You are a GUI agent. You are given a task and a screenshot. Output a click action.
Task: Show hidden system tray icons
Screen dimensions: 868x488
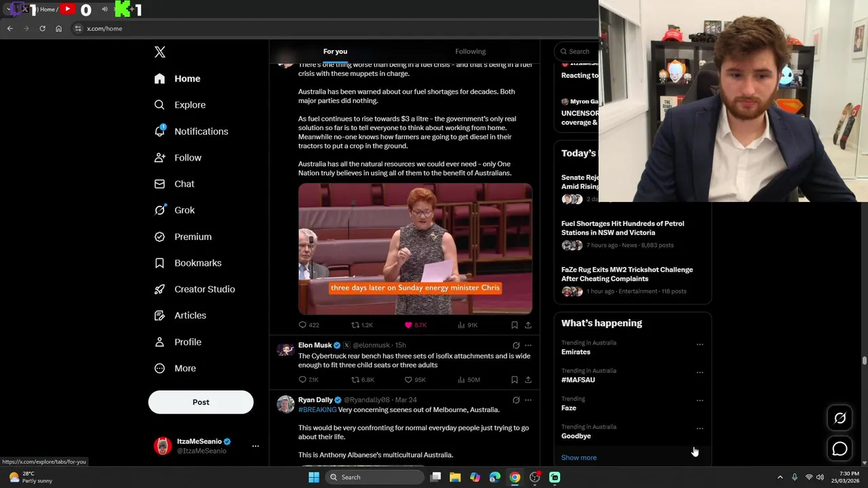coord(780,477)
